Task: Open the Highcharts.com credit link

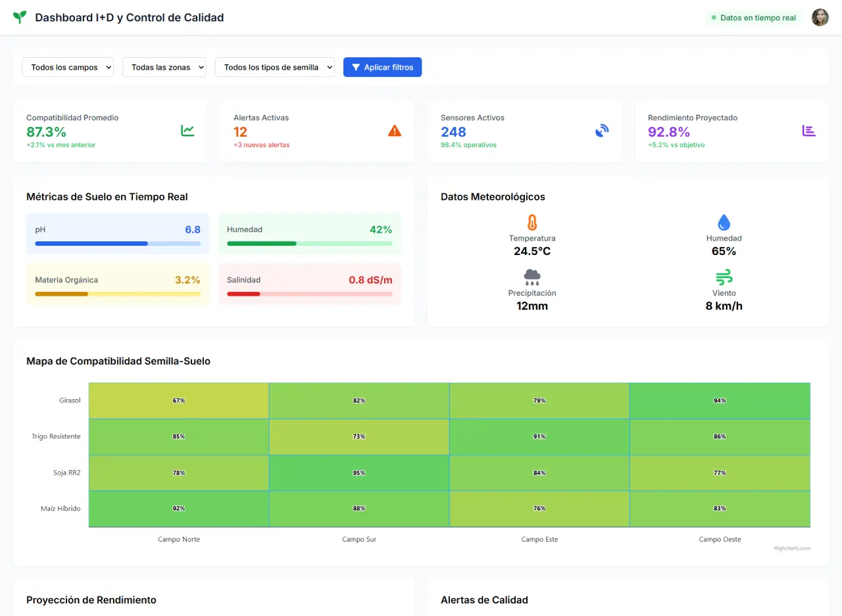Action: (792, 548)
